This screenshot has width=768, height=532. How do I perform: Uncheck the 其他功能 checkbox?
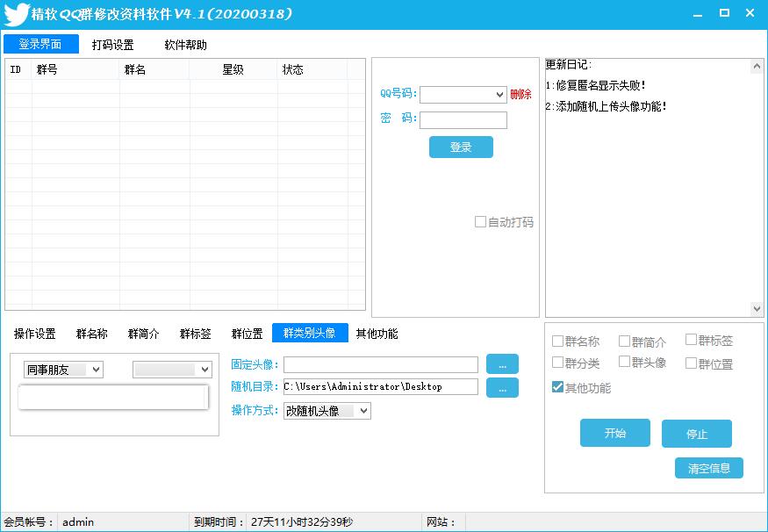coord(557,387)
